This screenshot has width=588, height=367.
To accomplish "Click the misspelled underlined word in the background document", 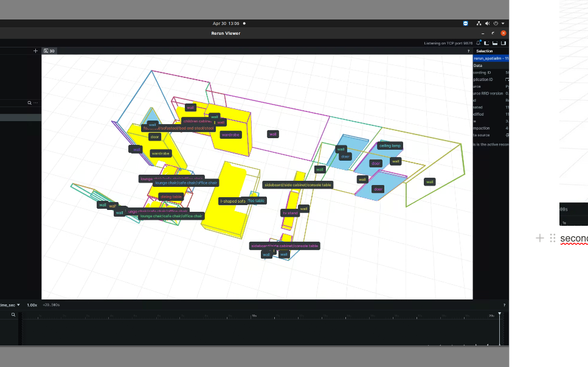I will (574, 239).
